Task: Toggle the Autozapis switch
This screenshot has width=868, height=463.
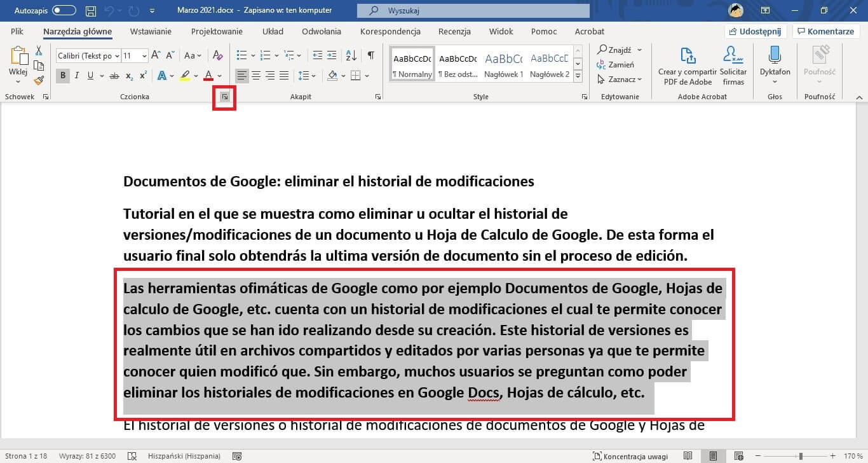Action: [x=64, y=10]
